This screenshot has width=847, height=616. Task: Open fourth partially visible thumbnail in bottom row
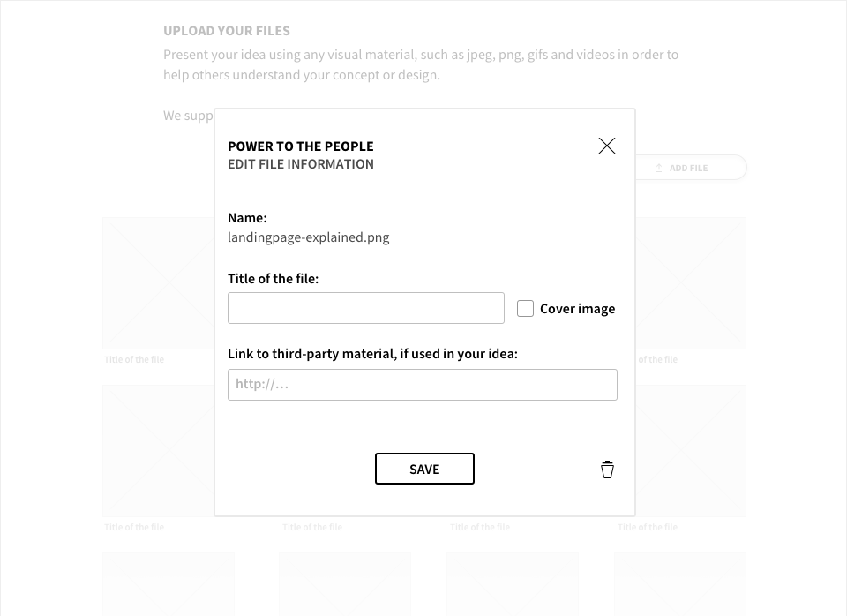coord(680,584)
